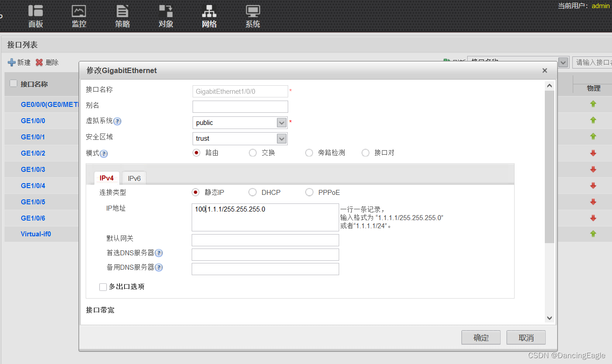Switch to the IPv4 tab
This screenshot has width=612, height=364.
107,178
